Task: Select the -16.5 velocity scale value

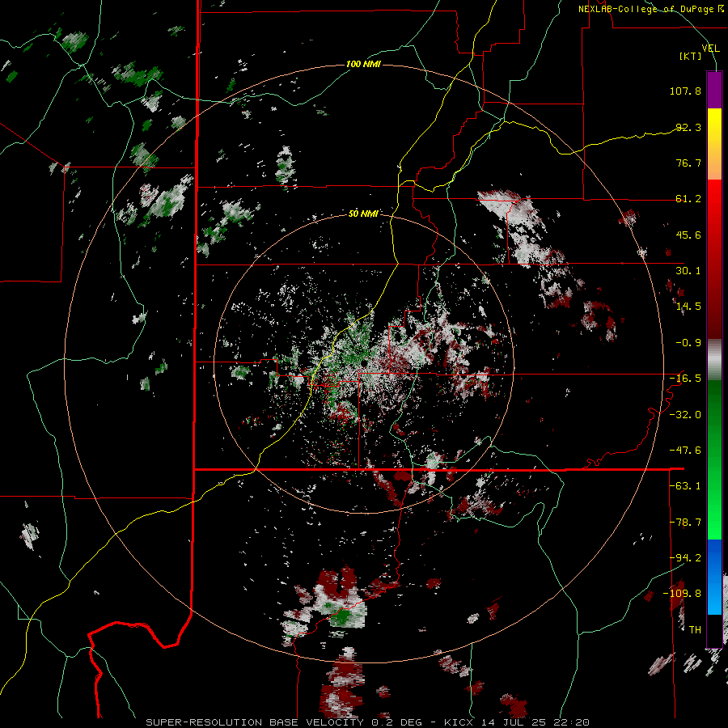Action: (685, 379)
